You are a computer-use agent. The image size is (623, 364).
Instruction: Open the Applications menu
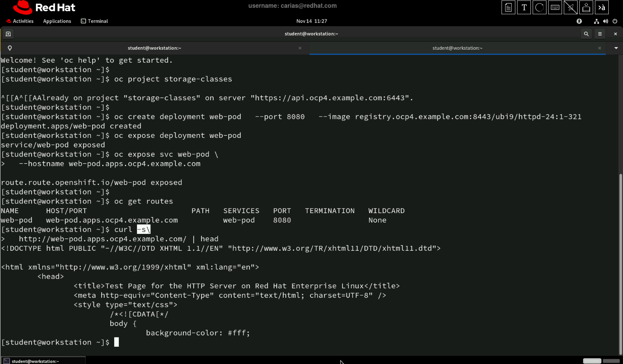click(57, 21)
